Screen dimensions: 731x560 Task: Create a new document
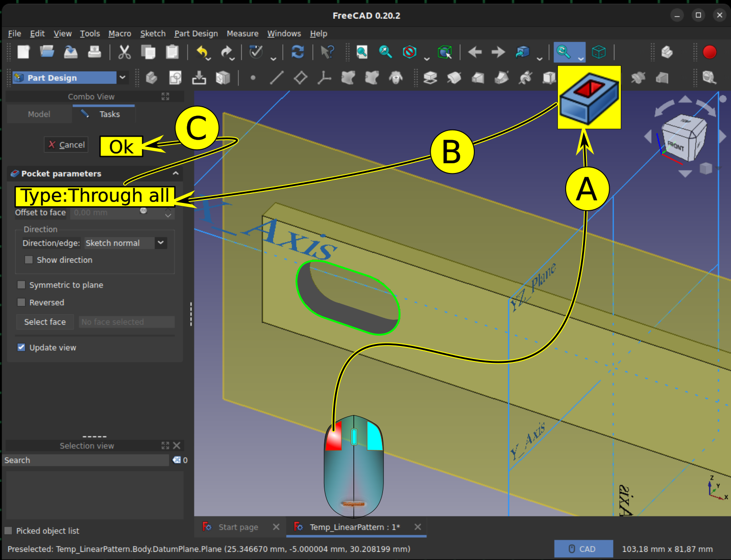coord(23,52)
